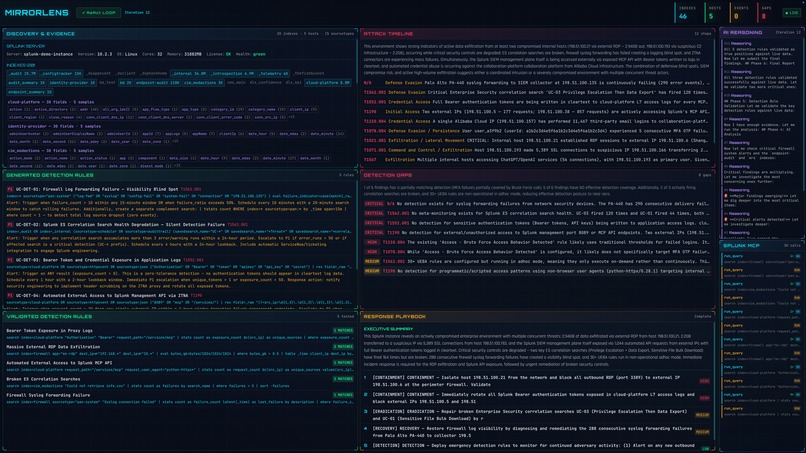Open the Phase 5 Detection Rule Validation reasoning entry
The image size is (806, 453).
click(x=761, y=104)
